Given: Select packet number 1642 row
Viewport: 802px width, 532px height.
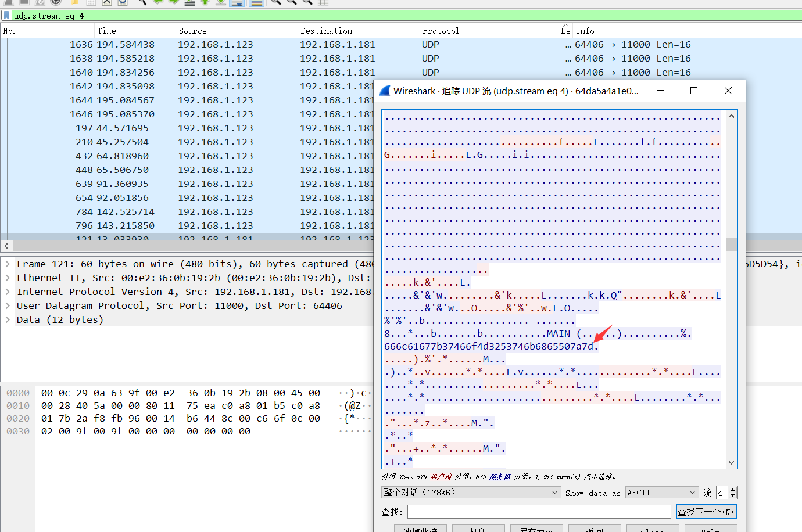Looking at the screenshot, I should [x=187, y=87].
